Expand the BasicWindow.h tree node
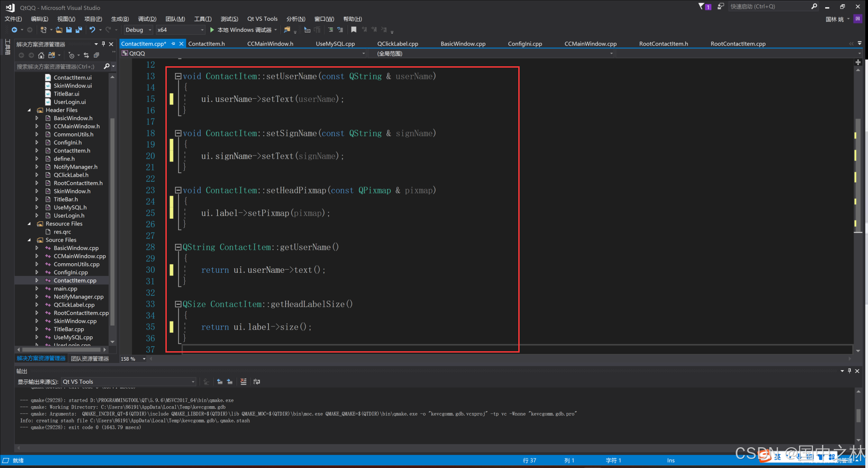 click(x=37, y=118)
